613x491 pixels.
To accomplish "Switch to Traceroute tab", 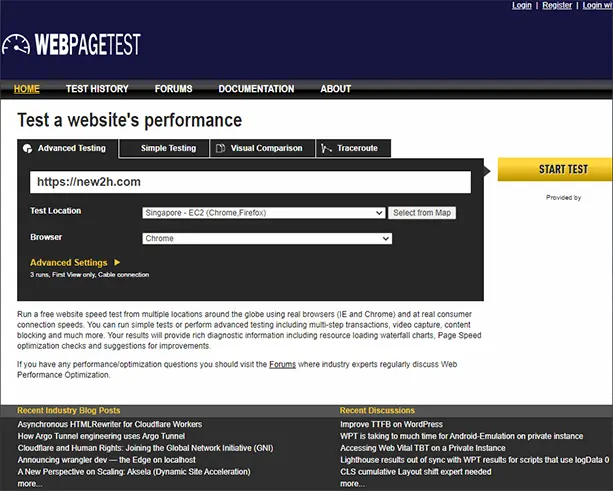I will point(353,149).
